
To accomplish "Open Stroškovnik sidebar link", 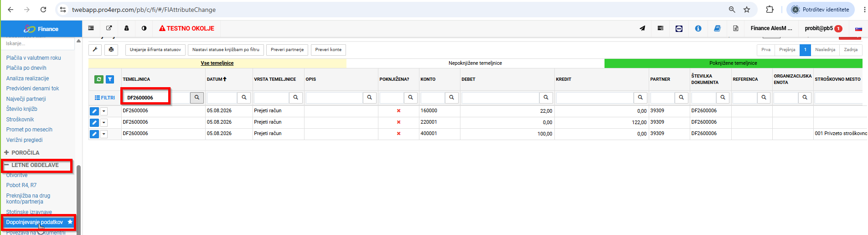I will tap(20, 120).
